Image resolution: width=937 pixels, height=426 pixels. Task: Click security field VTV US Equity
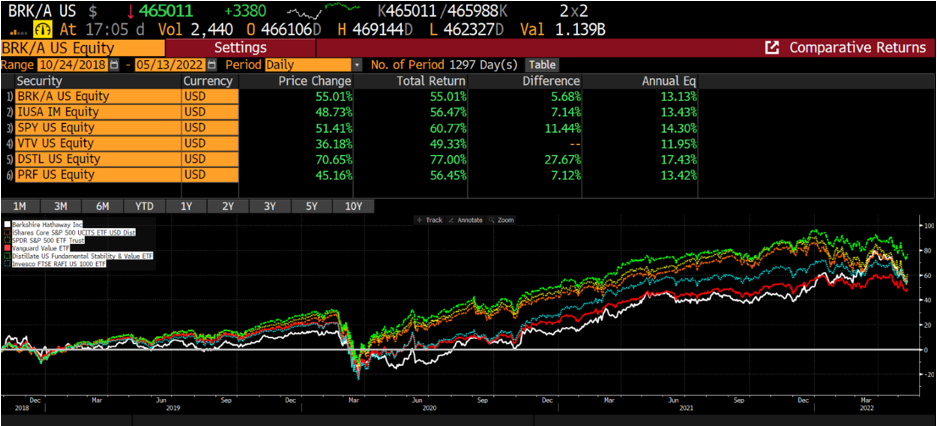pos(98,143)
